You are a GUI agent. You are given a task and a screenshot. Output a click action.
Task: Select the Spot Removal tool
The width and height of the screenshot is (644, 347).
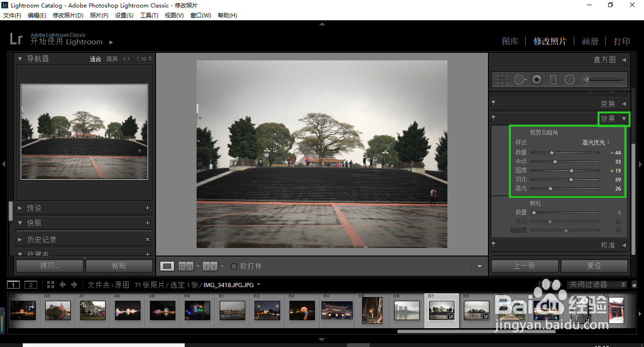[x=520, y=80]
